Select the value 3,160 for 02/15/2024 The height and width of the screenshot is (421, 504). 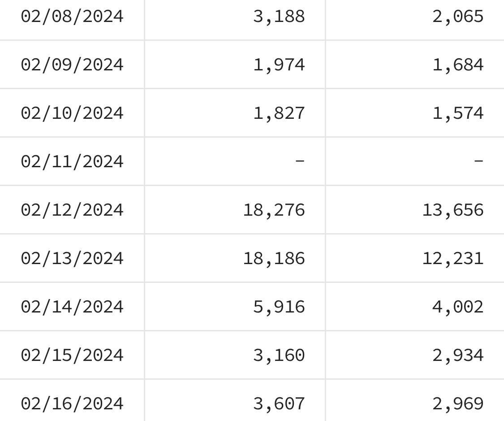pos(279,356)
